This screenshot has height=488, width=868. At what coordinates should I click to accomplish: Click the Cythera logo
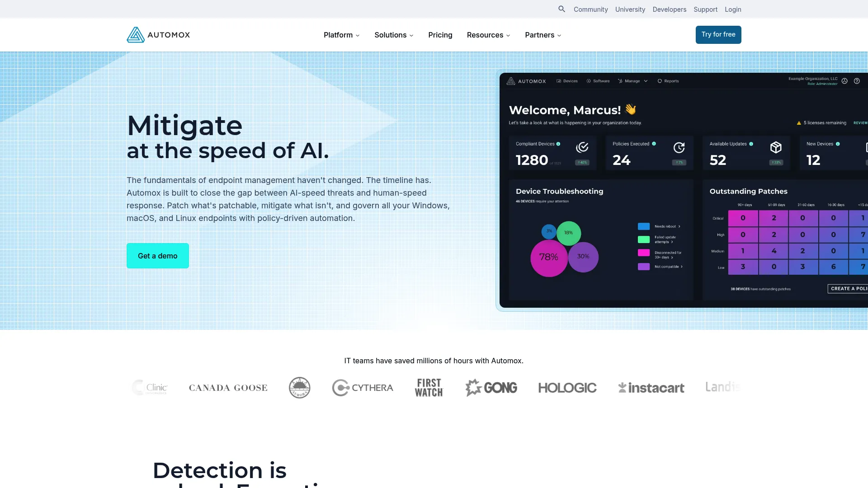tap(363, 388)
